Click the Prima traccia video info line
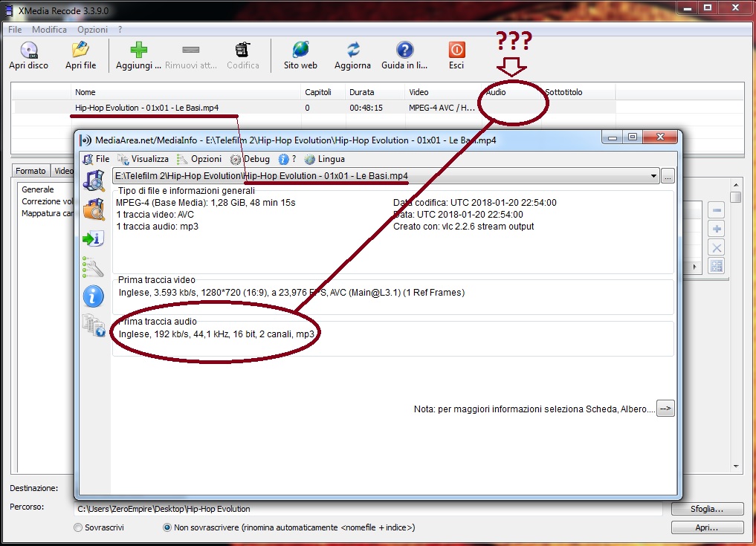 pyautogui.click(x=291, y=293)
